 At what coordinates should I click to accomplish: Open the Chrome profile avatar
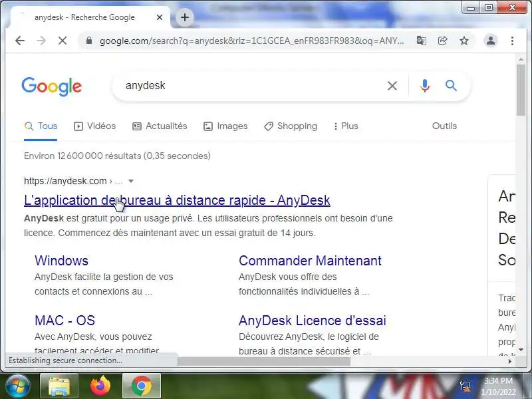491,41
